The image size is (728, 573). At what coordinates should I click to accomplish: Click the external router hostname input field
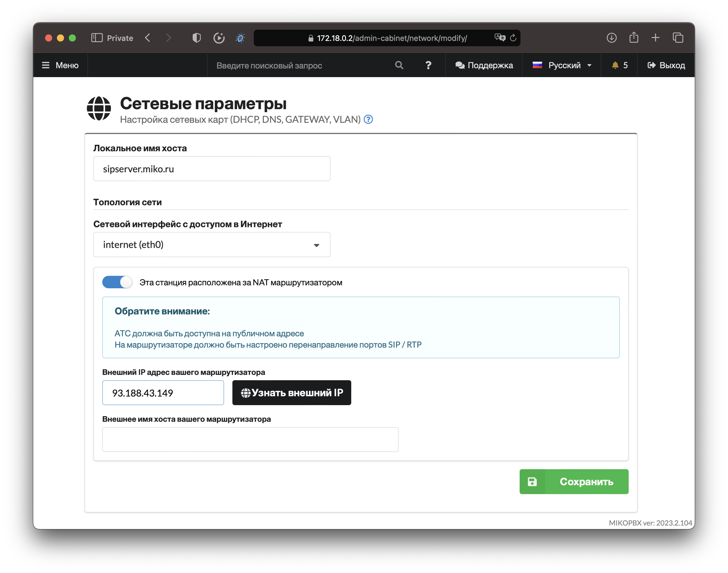[250, 440]
